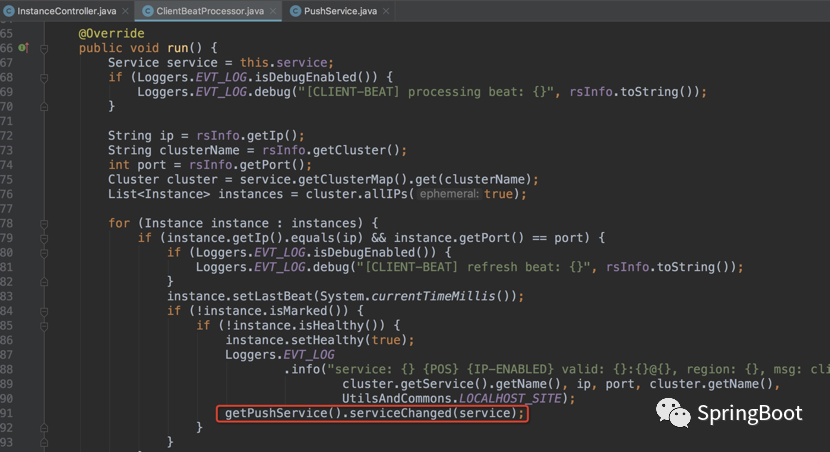Toggle the fold end marker at line 93
The image size is (830, 452).
click(44, 442)
